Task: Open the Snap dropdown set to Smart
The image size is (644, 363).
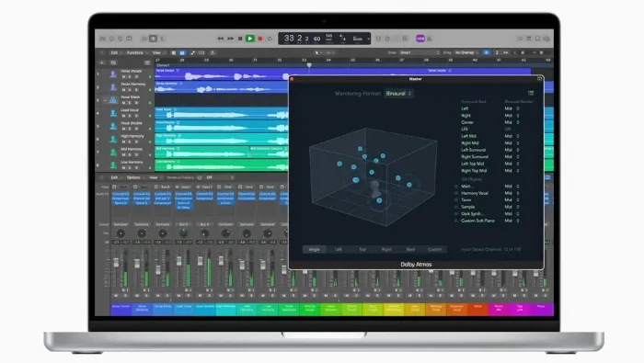Action: point(420,53)
